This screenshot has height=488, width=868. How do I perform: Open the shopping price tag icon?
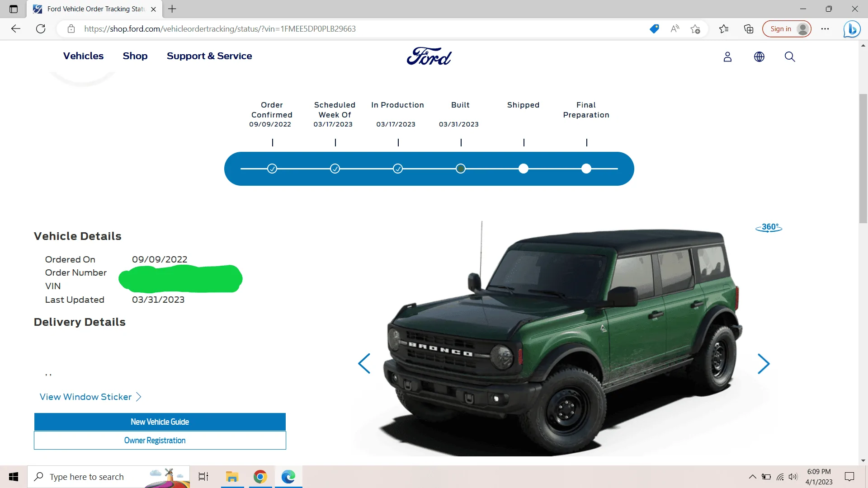point(654,29)
